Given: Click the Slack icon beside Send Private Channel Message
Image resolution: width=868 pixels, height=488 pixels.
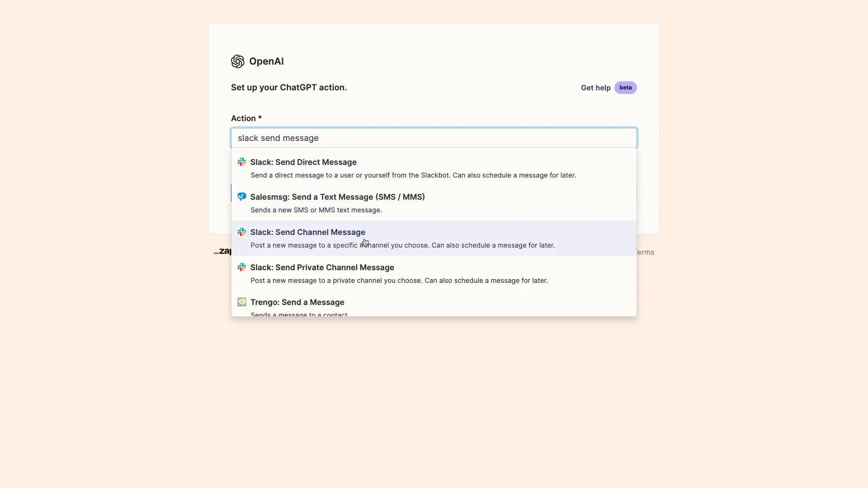Looking at the screenshot, I should (242, 267).
